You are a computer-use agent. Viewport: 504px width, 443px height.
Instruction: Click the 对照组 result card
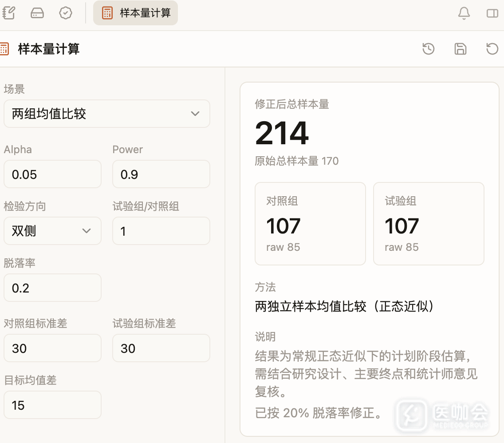tap(310, 224)
